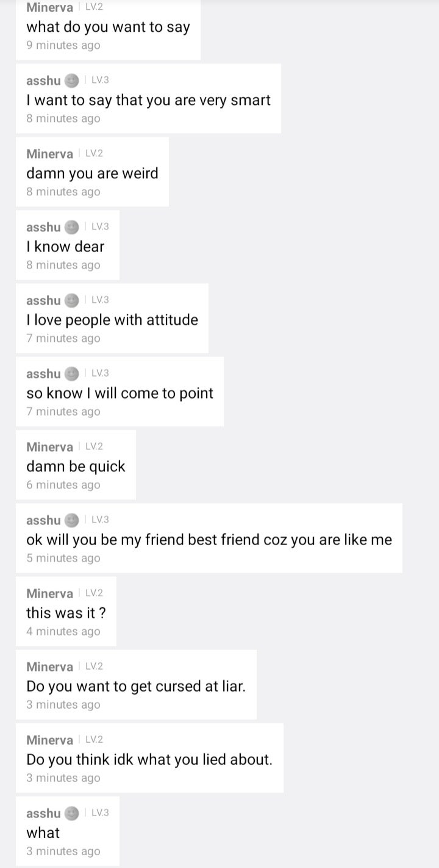Open asshu's profile name above "I know dear"
The image size is (439, 868).
pyautogui.click(x=43, y=227)
